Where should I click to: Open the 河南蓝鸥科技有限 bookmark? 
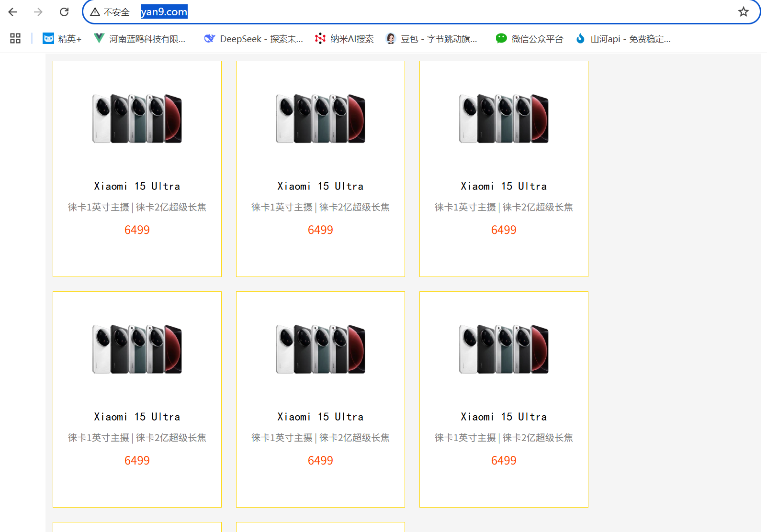[140, 39]
